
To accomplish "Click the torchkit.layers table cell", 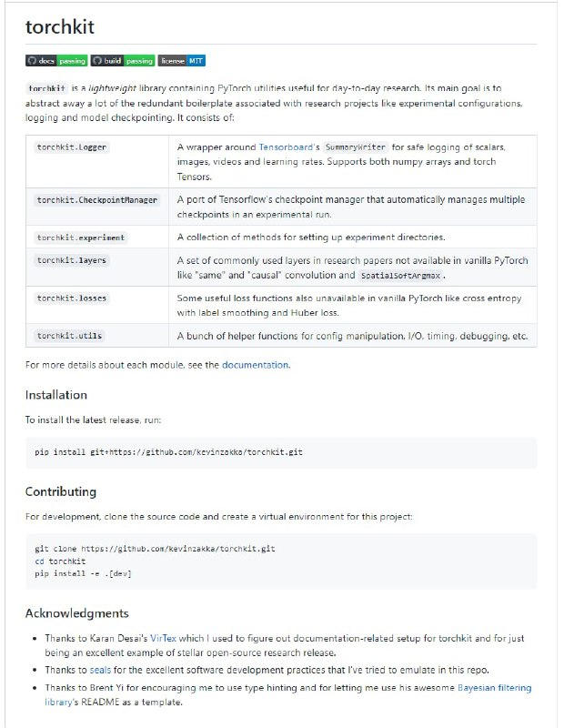I will tap(72, 260).
